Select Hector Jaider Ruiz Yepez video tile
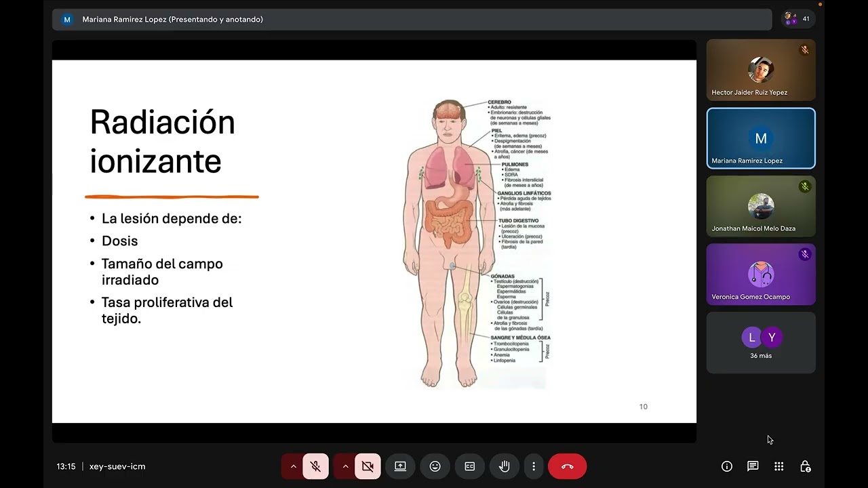This screenshot has width=868, height=488. [761, 70]
